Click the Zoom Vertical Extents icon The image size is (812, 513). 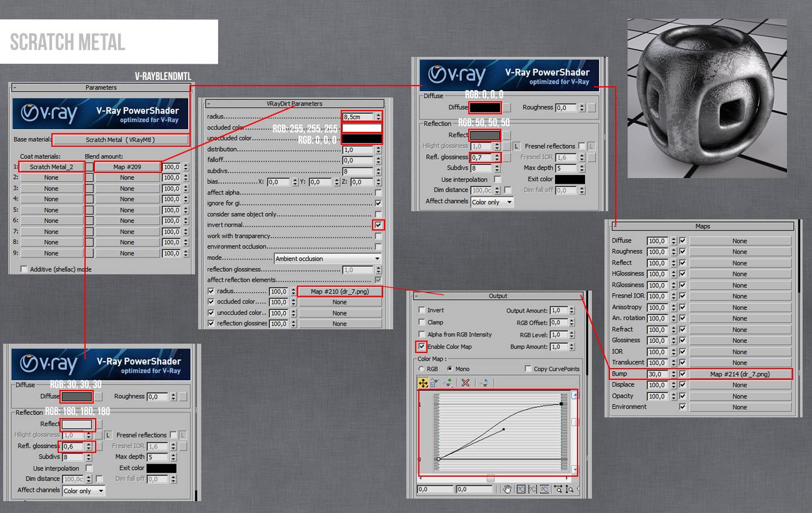coord(544,489)
